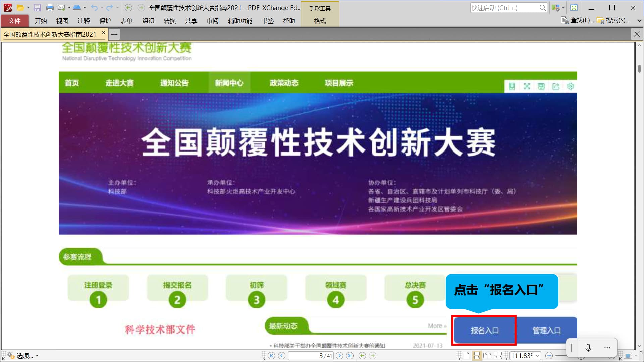Image resolution: width=644 pixels, height=362 pixels.
Task: Click the microphone icon on floating bar
Action: click(588, 348)
